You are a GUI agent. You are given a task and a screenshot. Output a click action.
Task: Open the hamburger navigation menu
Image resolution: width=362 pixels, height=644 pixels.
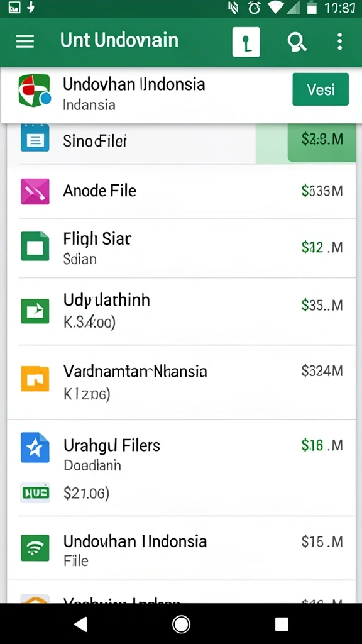pos(25,41)
